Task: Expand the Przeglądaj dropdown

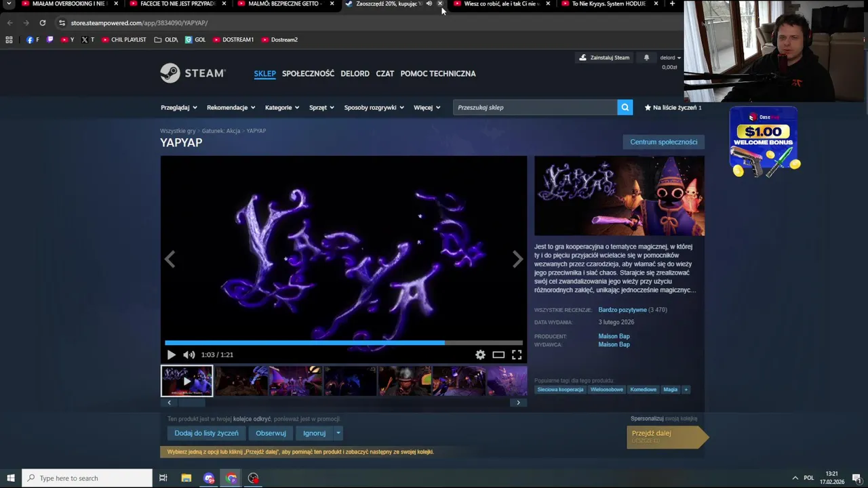Action: pos(179,107)
